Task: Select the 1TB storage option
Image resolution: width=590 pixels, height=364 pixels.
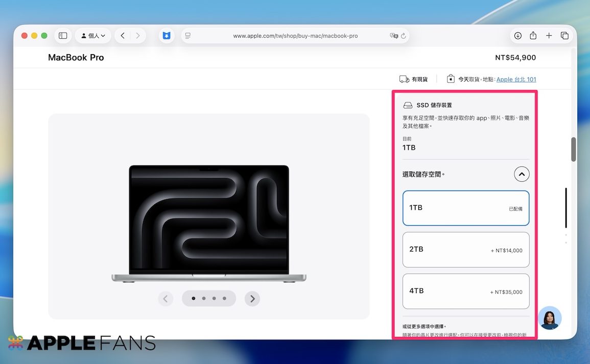Action: tap(465, 208)
